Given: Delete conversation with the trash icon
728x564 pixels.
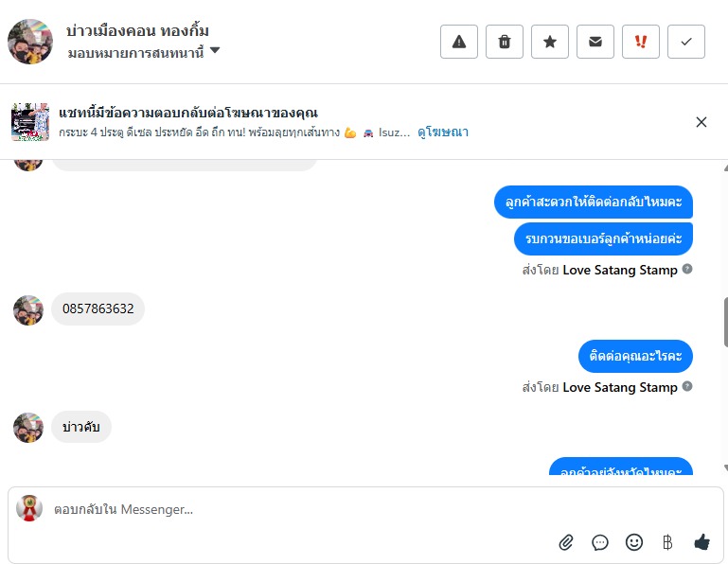Looking at the screenshot, I should pos(505,42).
